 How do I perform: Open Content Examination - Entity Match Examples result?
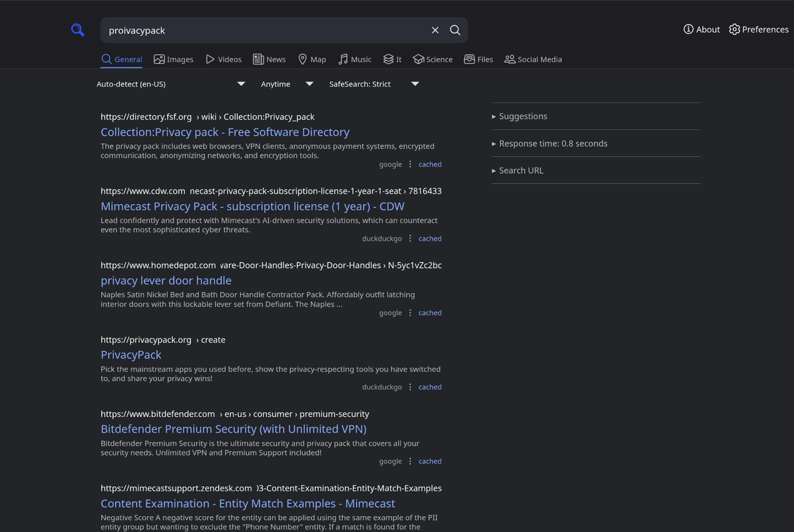click(x=248, y=503)
